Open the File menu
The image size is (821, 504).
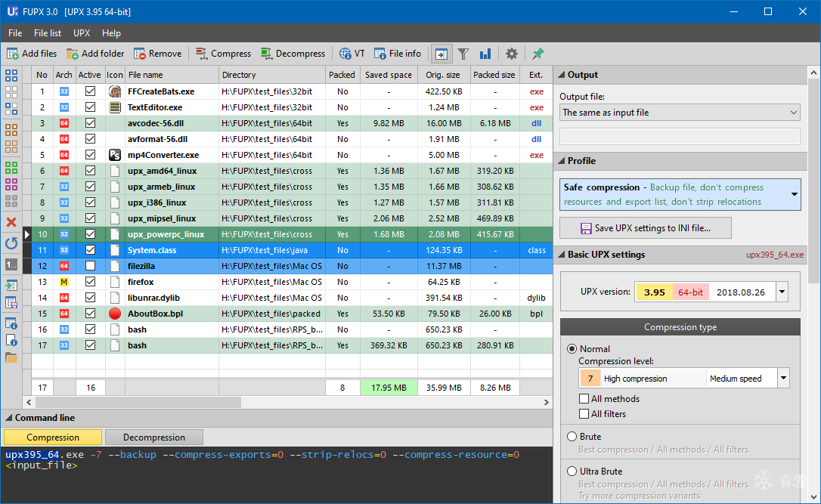(x=15, y=33)
